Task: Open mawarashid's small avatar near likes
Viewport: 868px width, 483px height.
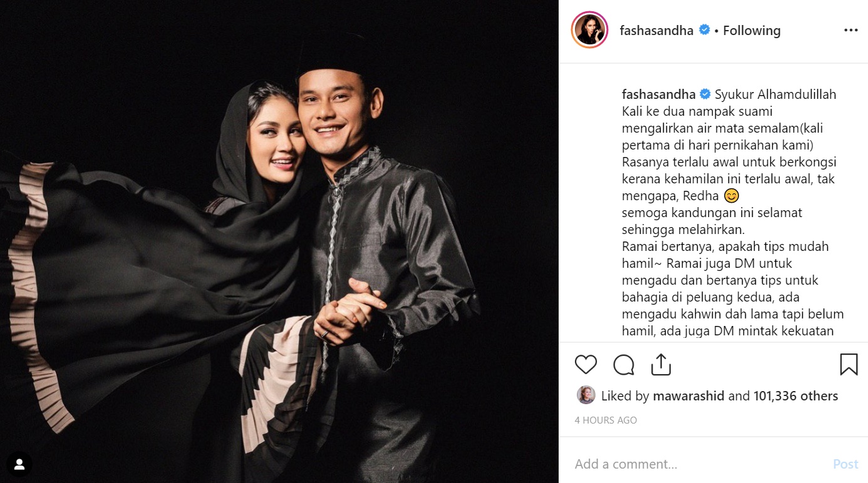Action: (x=586, y=395)
